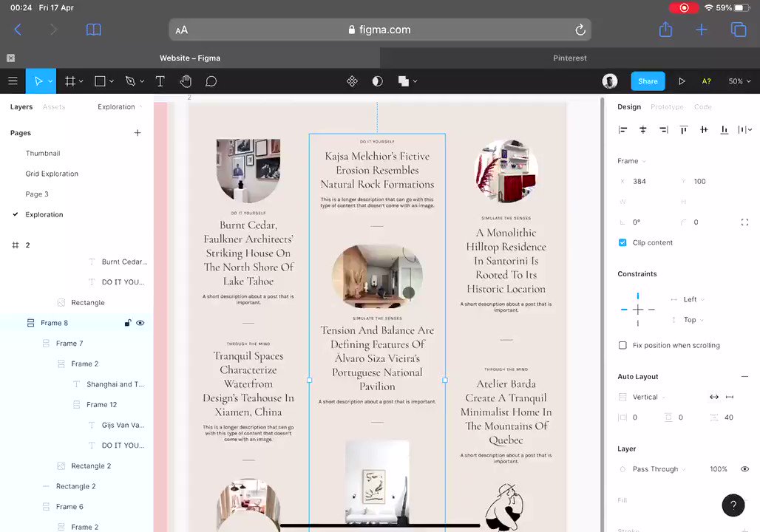Open the zoom 50% dropdown

point(739,81)
